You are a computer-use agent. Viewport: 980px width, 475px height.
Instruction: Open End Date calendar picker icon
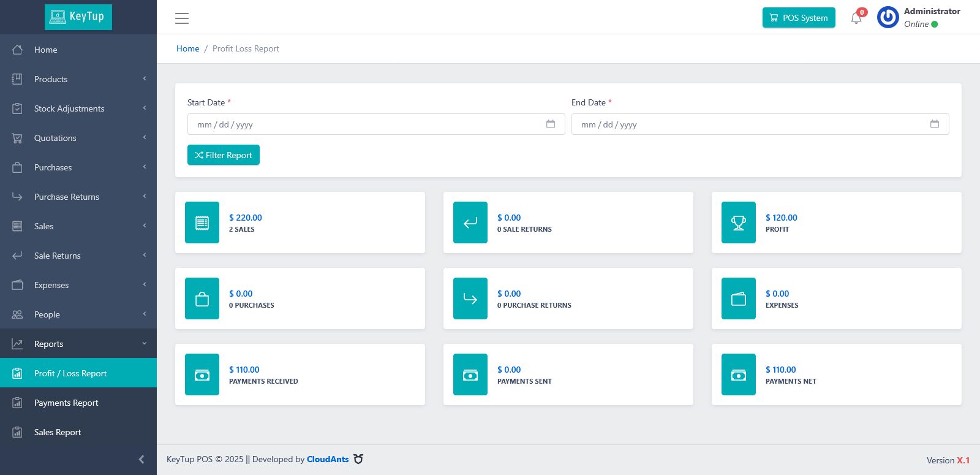[935, 124]
